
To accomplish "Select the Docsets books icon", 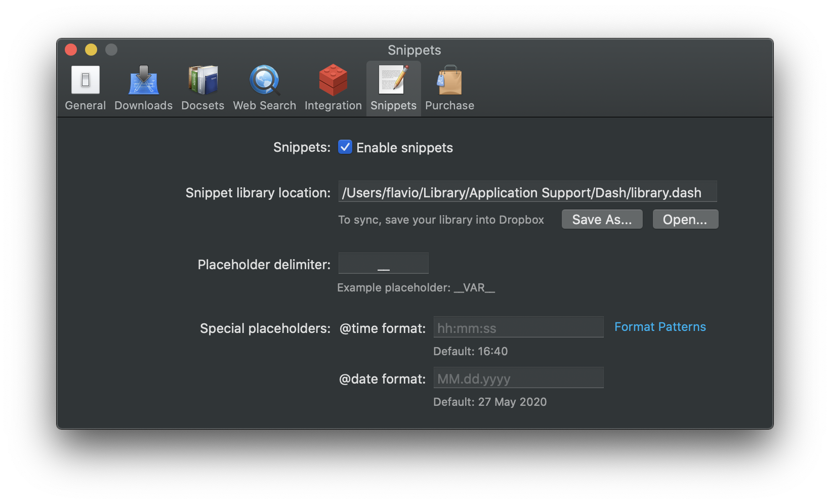I will point(202,80).
